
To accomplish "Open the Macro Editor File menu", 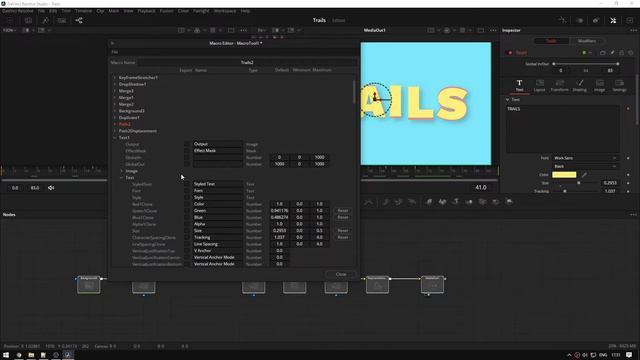I will click(x=115, y=52).
